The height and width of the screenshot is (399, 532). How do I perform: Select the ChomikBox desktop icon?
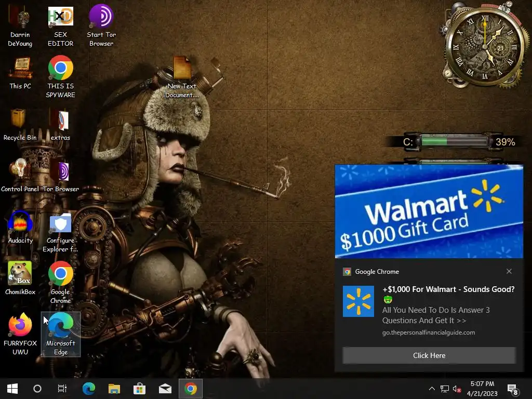coord(20,278)
